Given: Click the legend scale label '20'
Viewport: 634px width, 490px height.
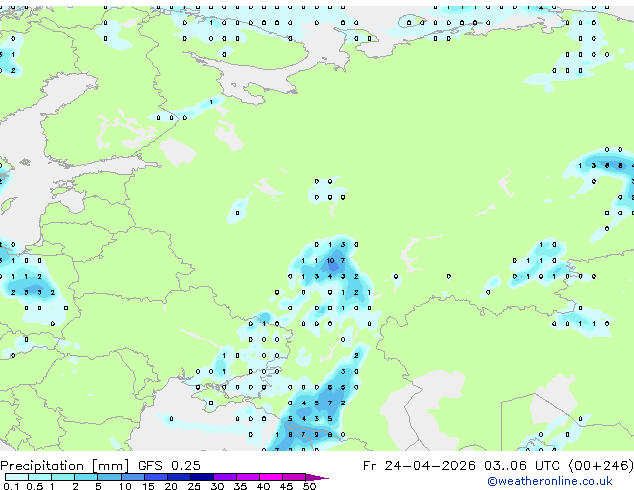Looking at the screenshot, I should (x=171, y=486).
